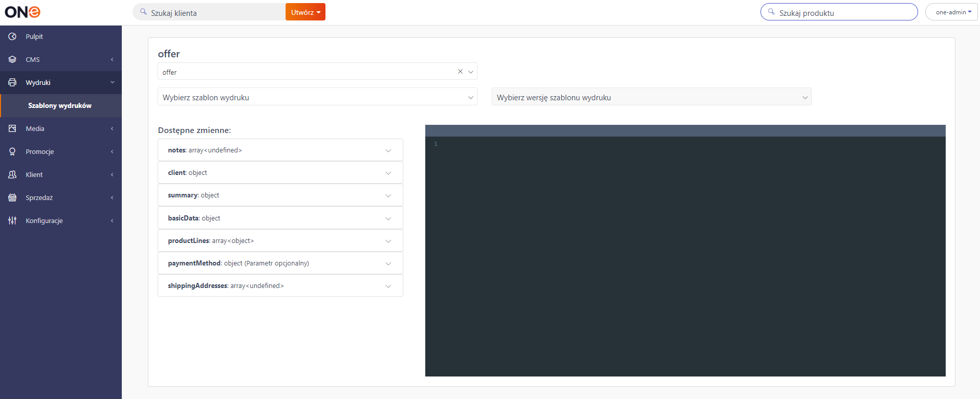Click the notes variable name
Screen dimensions: 980x399
coord(177,150)
